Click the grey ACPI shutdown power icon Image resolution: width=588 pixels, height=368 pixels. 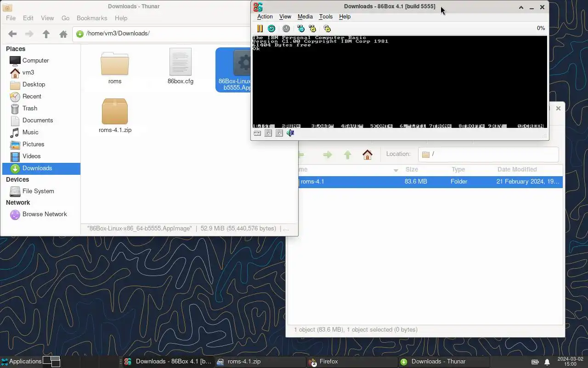(x=286, y=29)
